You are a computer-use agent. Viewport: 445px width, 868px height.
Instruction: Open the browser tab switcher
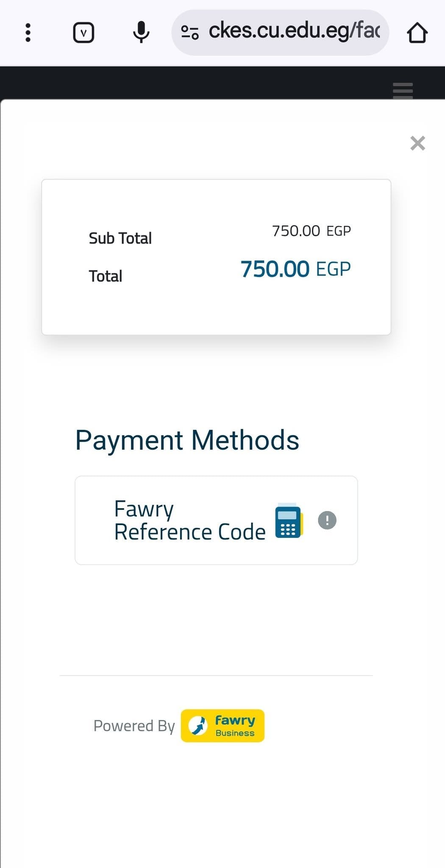(83, 33)
